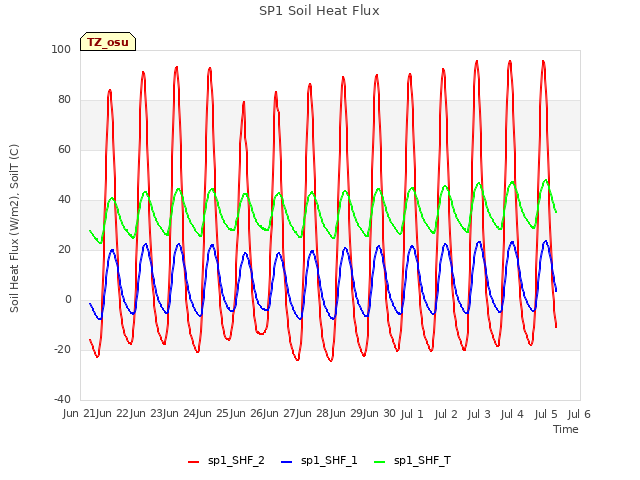Image resolution: width=640 pixels, height=480 pixels.
Task: Click the Jul 3 x-axis tick label
Action: tap(479, 414)
